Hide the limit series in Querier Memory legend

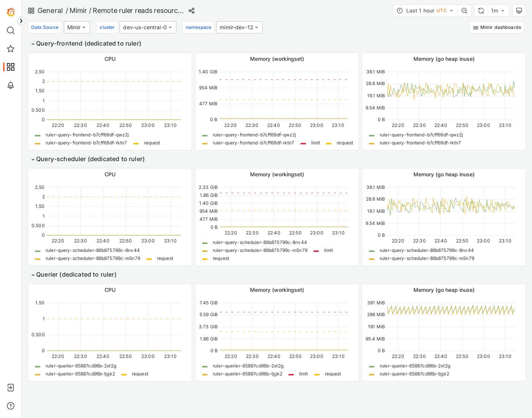303,374
